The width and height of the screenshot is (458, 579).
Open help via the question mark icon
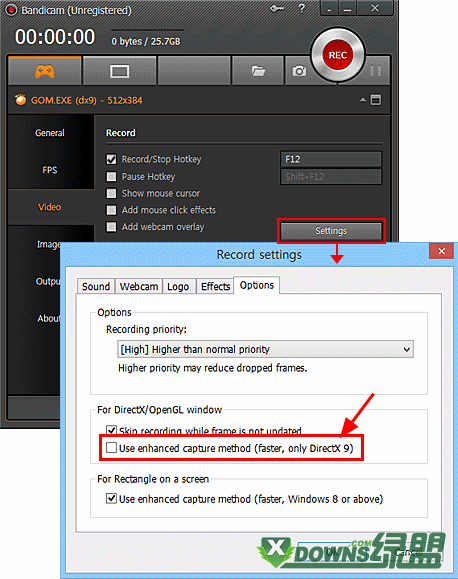pos(301,8)
